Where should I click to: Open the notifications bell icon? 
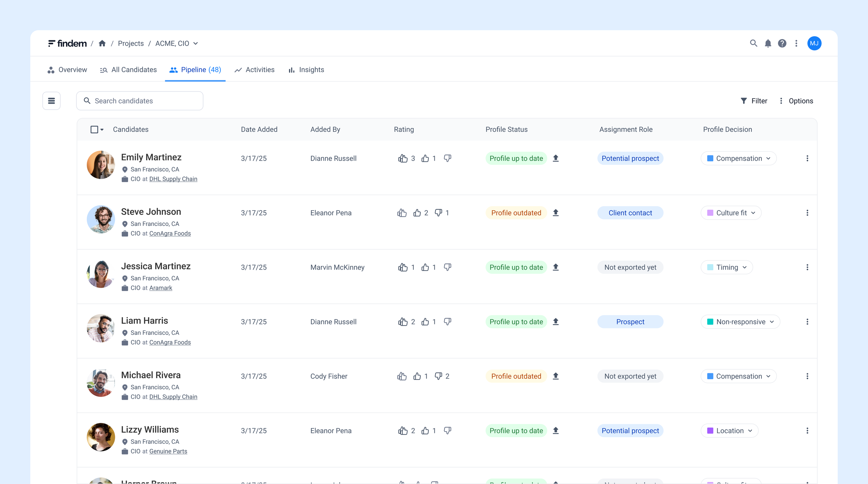(x=768, y=43)
